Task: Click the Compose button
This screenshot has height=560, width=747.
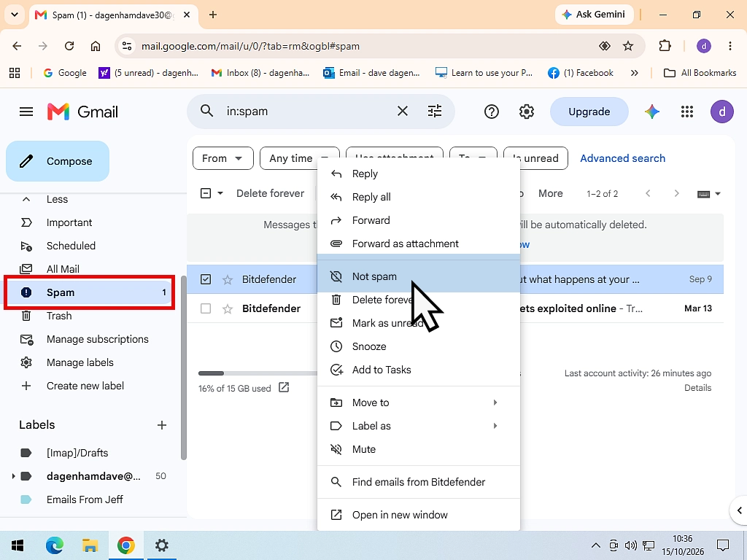Action: (58, 161)
